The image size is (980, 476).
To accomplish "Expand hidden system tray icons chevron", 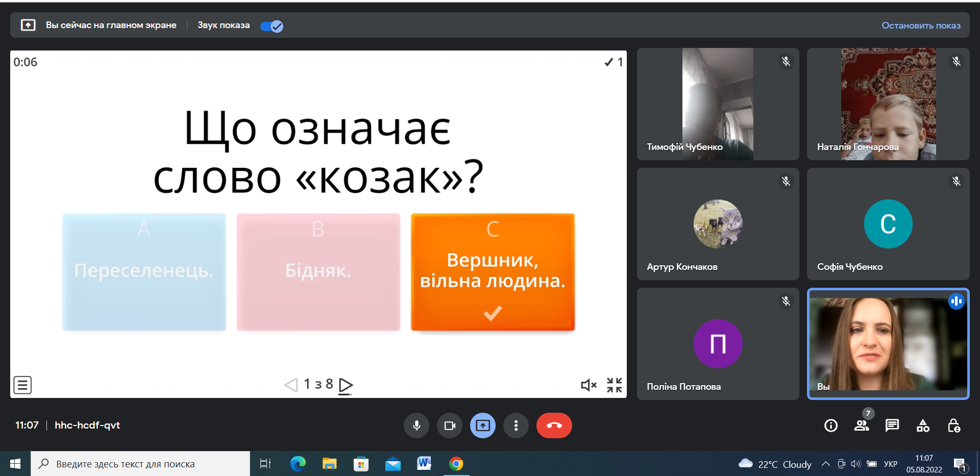I will [x=825, y=464].
